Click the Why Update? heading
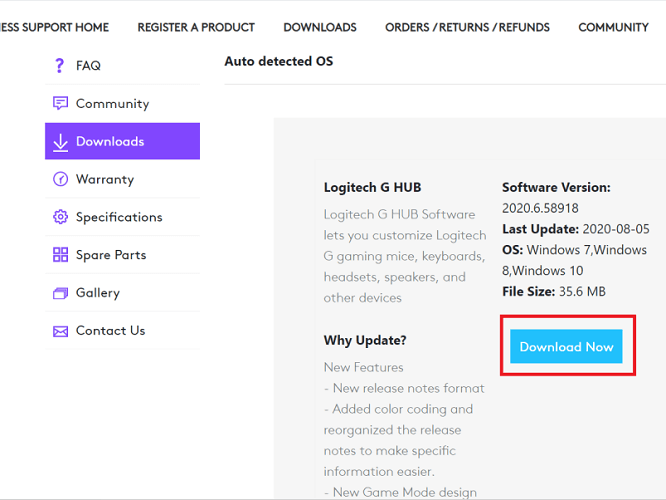Image resolution: width=666 pixels, height=500 pixels. 365,340
